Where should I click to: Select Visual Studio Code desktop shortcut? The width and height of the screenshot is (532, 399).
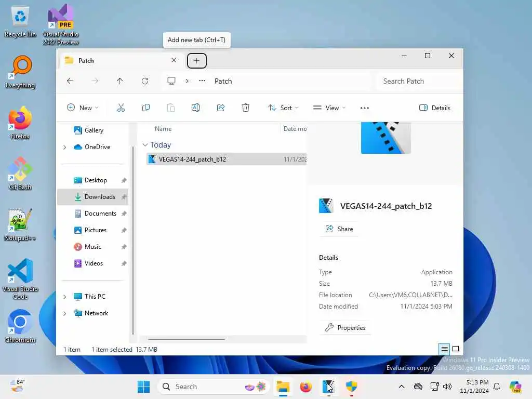point(20,279)
